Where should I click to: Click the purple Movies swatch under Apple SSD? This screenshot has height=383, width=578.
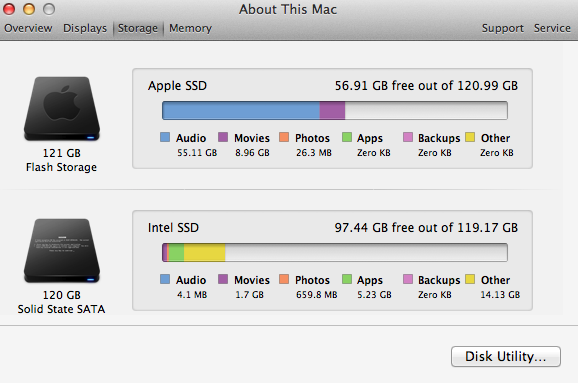click(x=223, y=137)
